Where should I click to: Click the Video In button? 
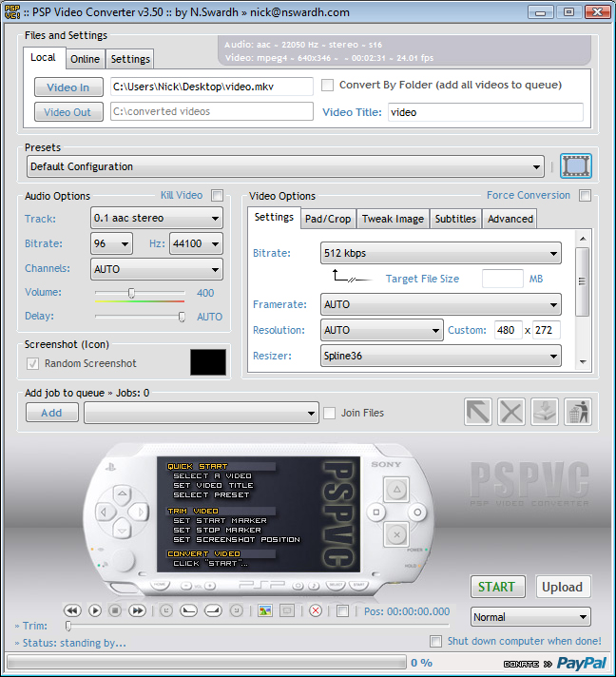[68, 87]
